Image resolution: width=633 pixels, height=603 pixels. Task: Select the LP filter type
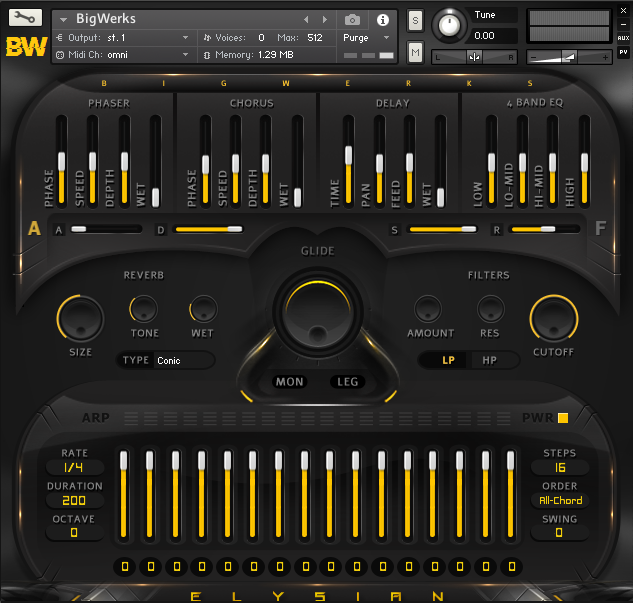[448, 360]
